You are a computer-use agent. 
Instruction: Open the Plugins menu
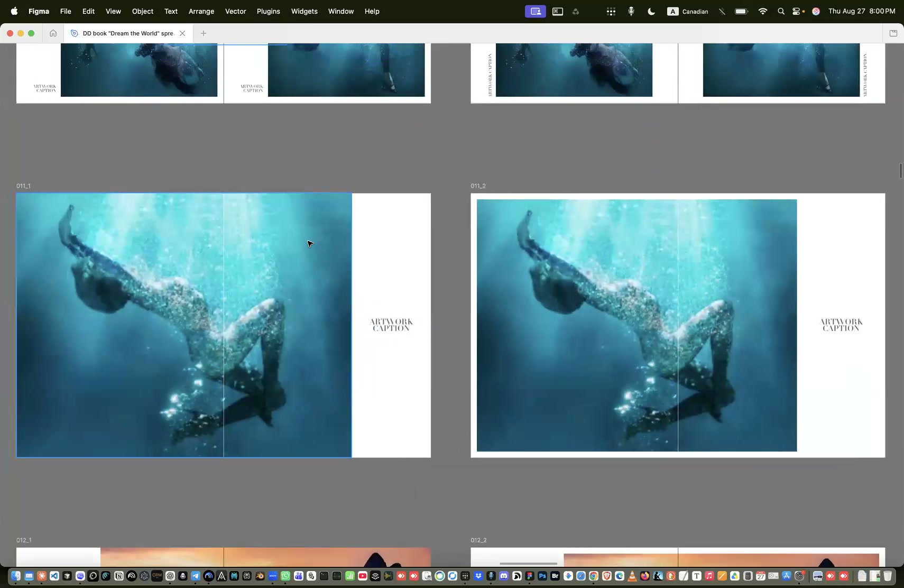pyautogui.click(x=269, y=11)
